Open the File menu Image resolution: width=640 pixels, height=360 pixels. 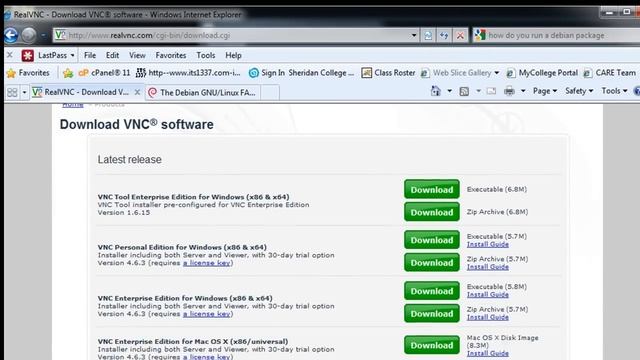[90, 55]
